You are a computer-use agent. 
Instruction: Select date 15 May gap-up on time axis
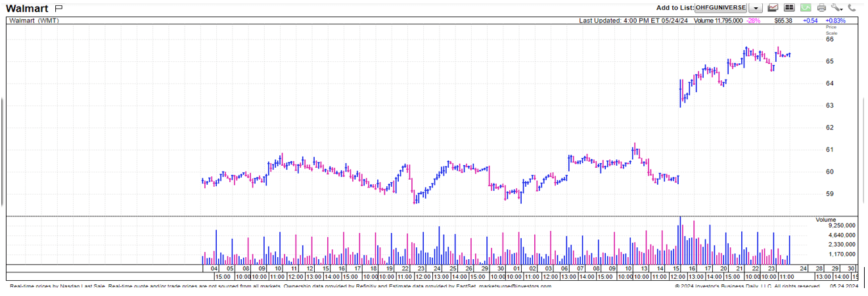[677, 268]
